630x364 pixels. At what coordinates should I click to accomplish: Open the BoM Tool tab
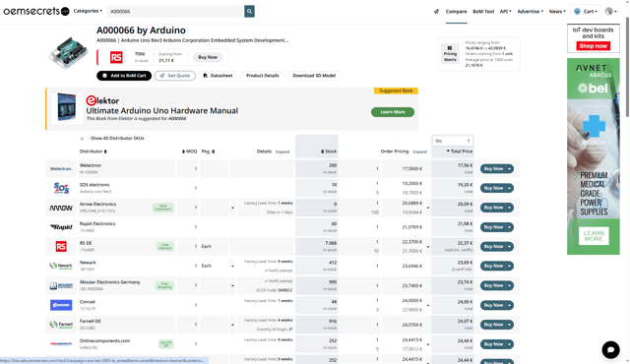(483, 11)
